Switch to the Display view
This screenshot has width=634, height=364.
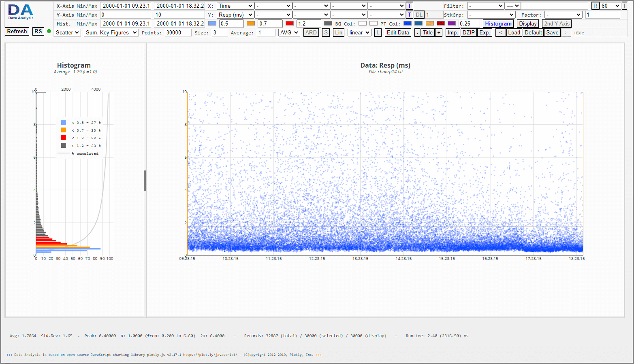(528, 23)
